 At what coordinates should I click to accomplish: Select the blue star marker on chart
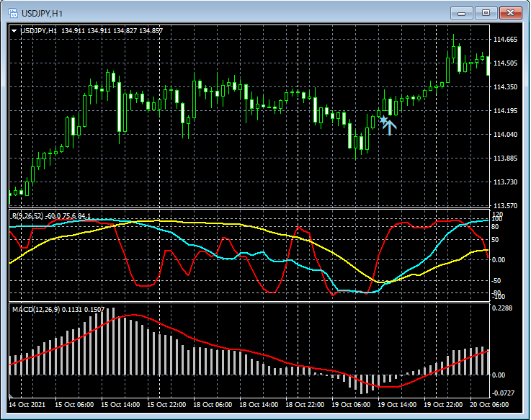pos(383,120)
